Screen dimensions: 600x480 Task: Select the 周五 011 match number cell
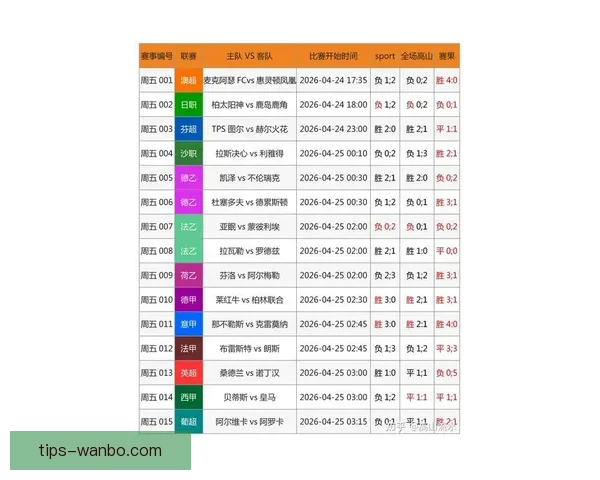pos(157,324)
